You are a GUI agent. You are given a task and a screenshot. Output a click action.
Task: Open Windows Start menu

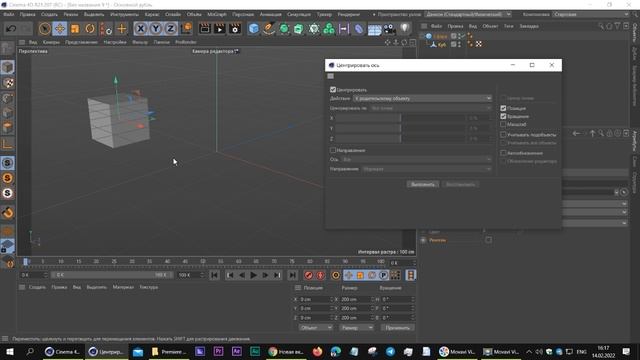(9, 352)
